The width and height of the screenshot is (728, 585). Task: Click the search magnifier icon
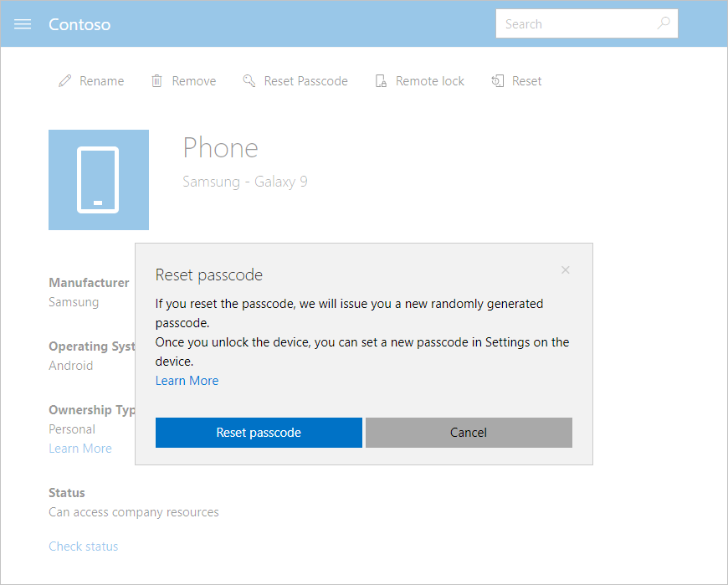(x=663, y=23)
